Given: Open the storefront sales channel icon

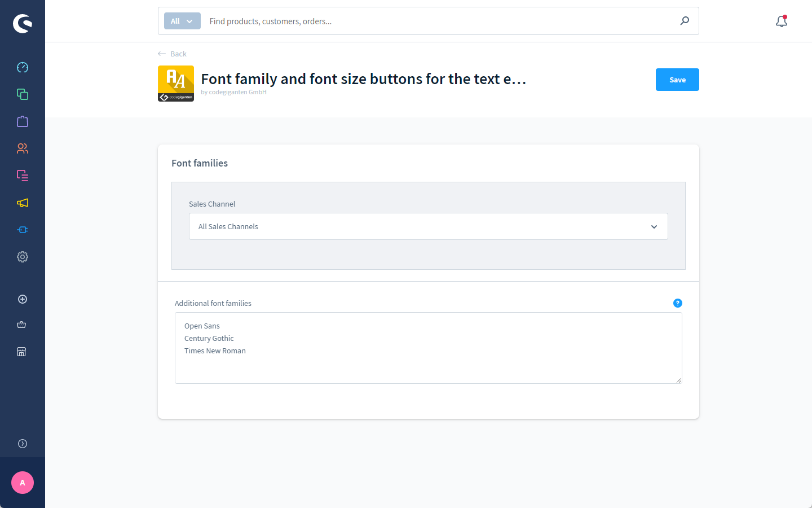Looking at the screenshot, I should point(21,352).
